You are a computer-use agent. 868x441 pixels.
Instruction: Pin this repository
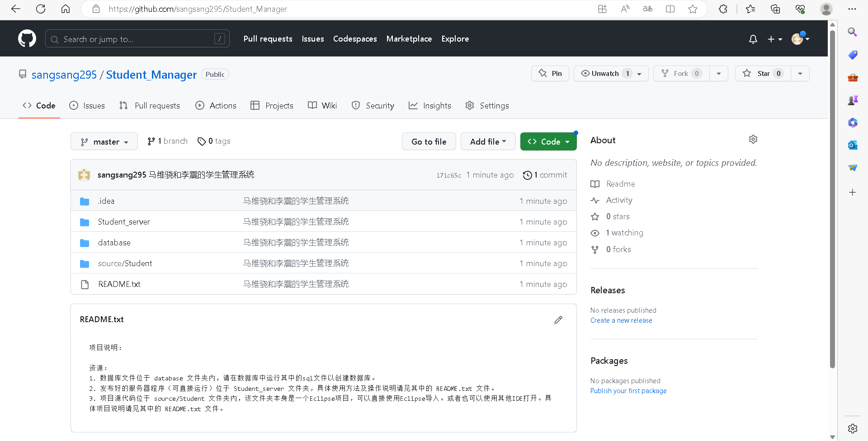click(550, 74)
